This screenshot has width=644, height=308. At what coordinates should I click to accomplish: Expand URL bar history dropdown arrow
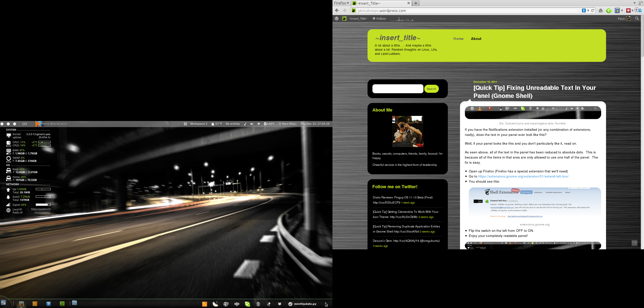(x=588, y=10)
